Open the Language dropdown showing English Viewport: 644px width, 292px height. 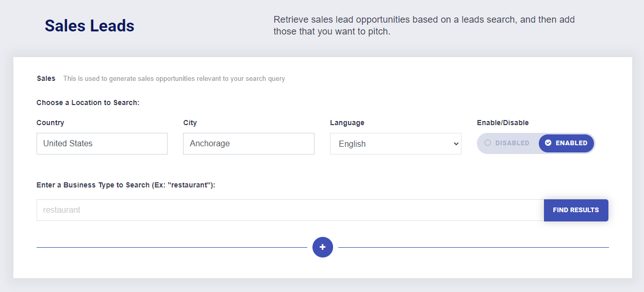tap(395, 144)
